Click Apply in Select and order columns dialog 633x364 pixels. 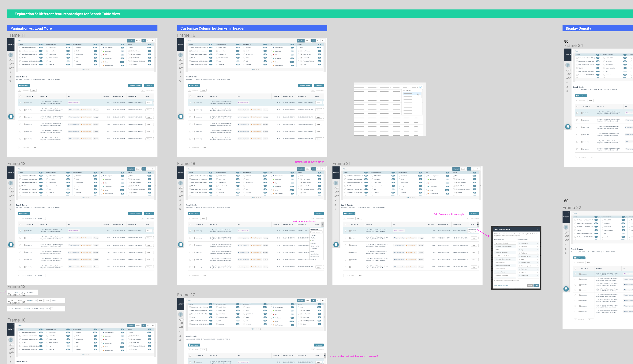click(x=536, y=285)
